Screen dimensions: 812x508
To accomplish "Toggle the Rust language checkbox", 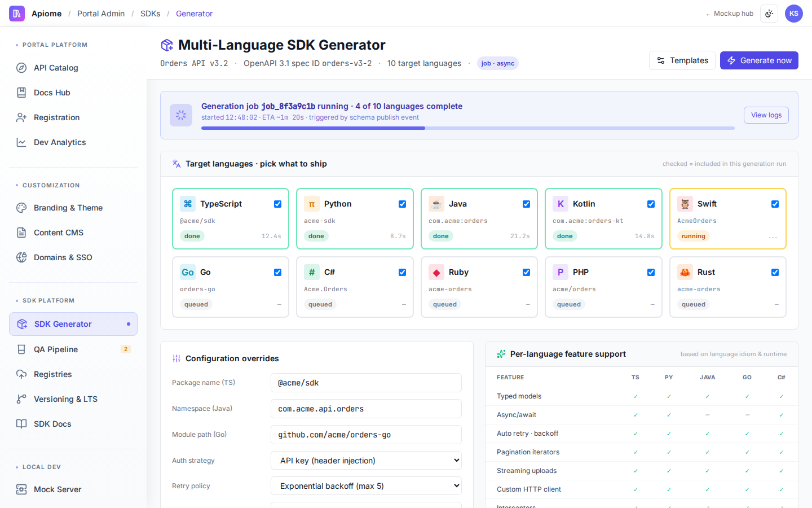I will point(775,272).
